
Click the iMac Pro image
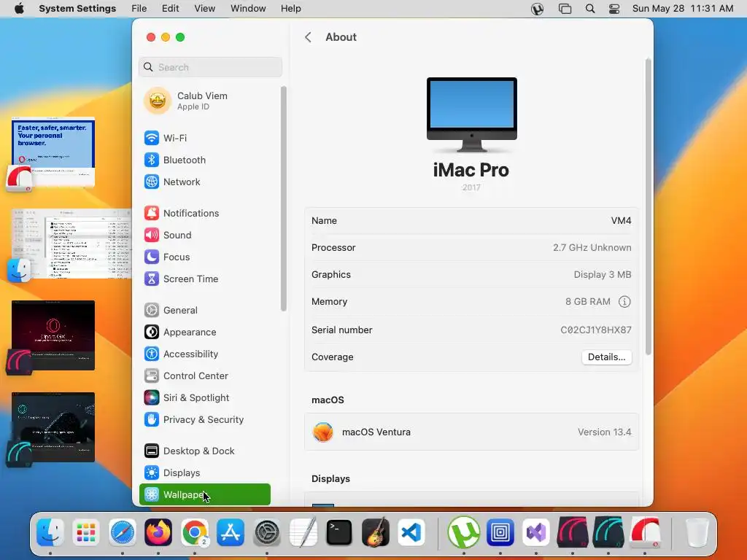point(472,114)
